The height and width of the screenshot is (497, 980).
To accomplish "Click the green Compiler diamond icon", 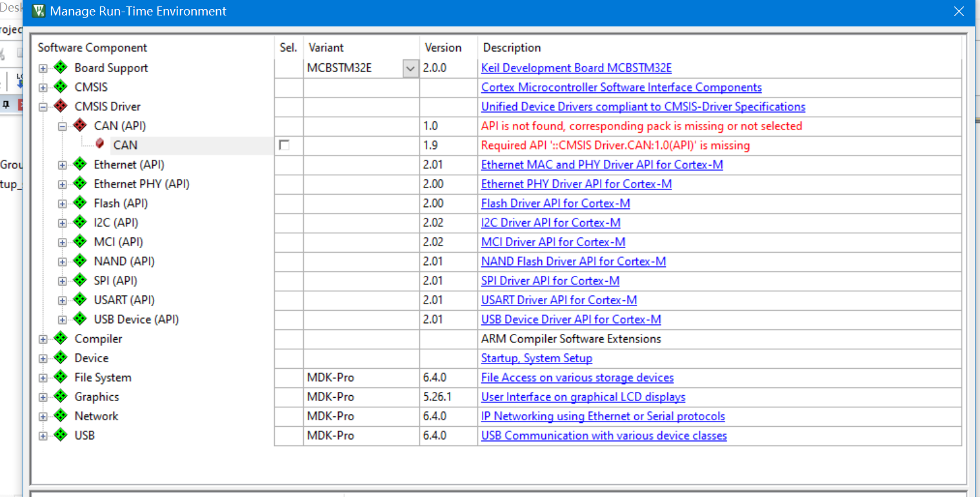I will tap(61, 338).
